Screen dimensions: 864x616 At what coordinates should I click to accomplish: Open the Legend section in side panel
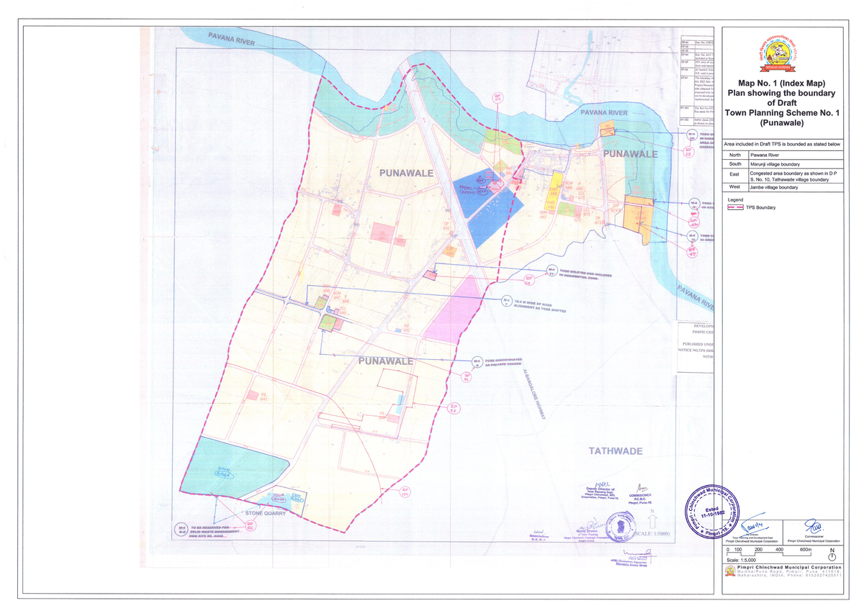point(736,199)
